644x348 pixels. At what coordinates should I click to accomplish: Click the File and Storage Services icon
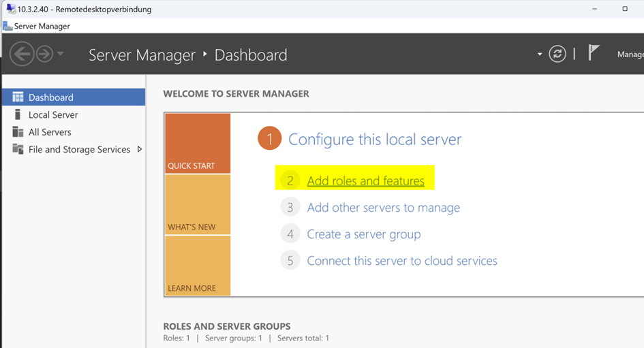(x=18, y=148)
